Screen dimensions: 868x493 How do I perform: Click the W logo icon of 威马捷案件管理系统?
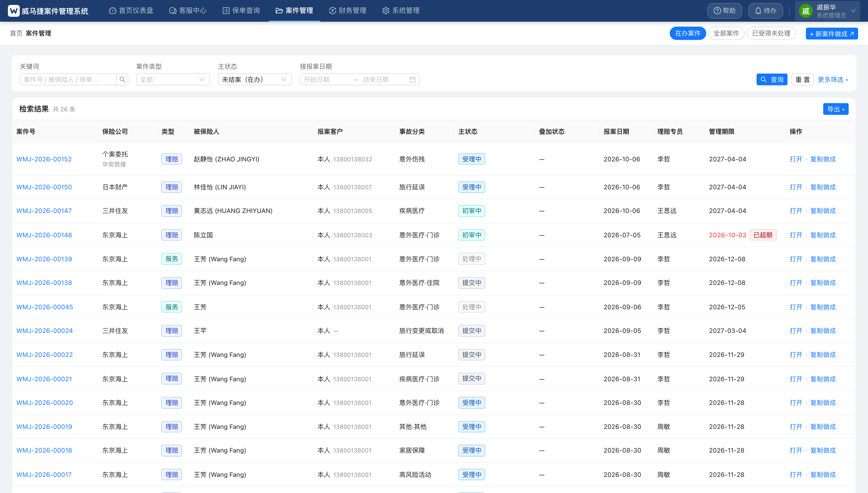(13, 11)
